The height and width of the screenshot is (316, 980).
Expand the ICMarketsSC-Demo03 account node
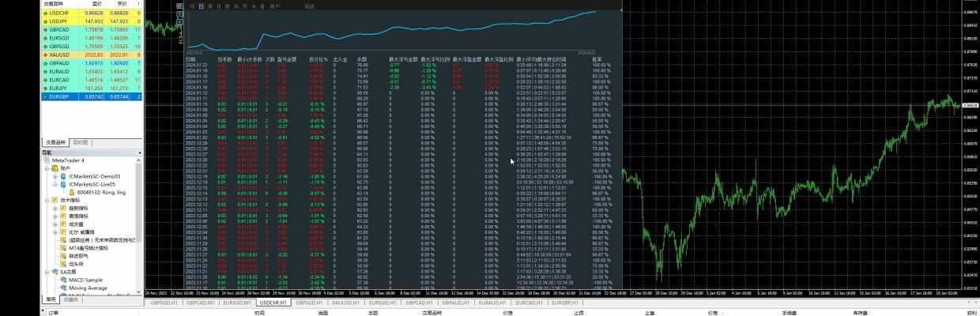[x=55, y=176]
